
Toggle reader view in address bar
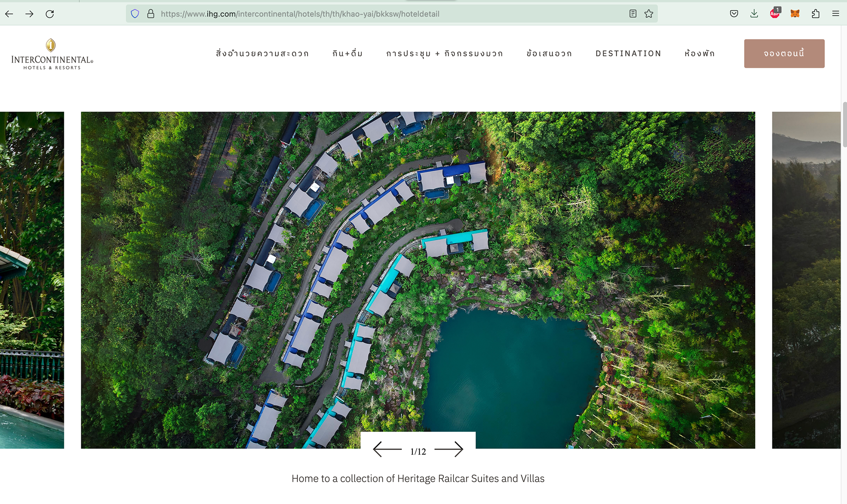point(633,14)
